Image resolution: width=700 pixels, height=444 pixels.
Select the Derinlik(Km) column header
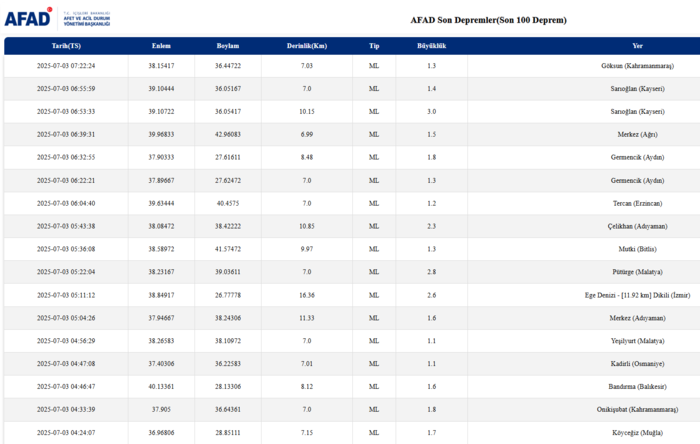coord(307,46)
